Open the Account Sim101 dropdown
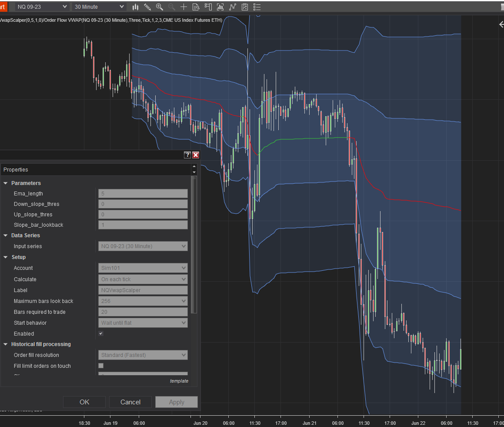Image resolution: width=504 pixels, height=427 pixels. click(x=143, y=268)
